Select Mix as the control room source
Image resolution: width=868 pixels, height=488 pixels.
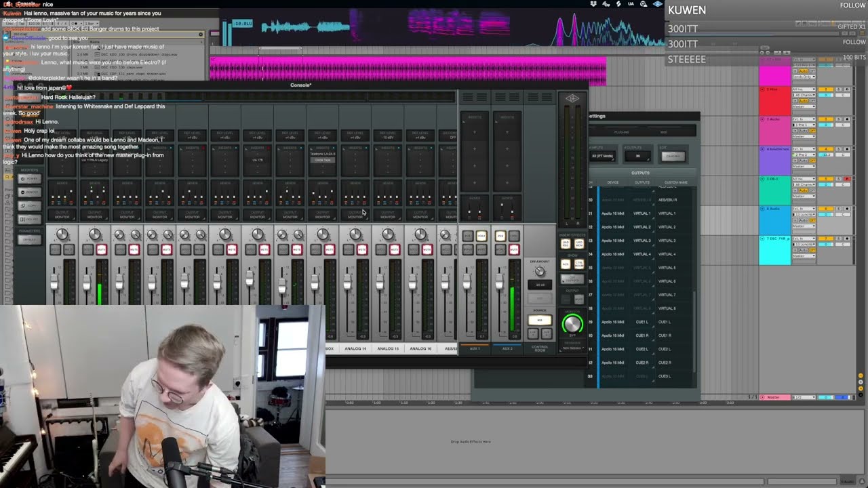click(x=540, y=320)
